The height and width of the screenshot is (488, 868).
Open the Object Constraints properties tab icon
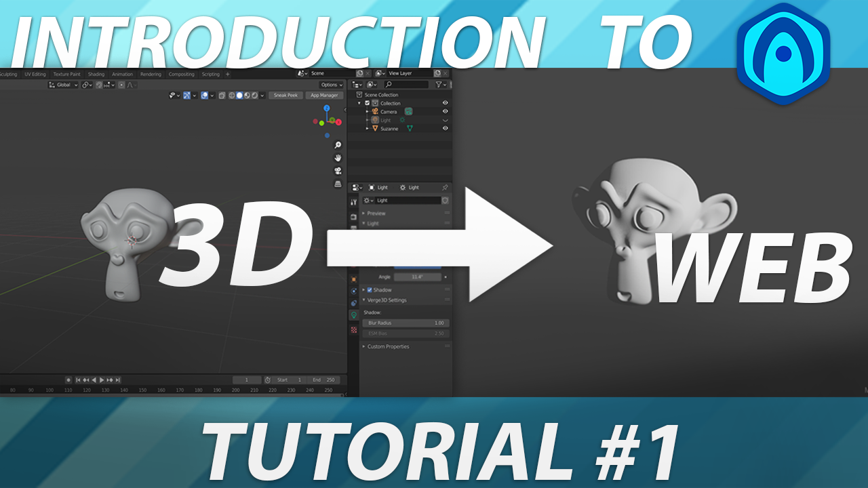click(353, 303)
